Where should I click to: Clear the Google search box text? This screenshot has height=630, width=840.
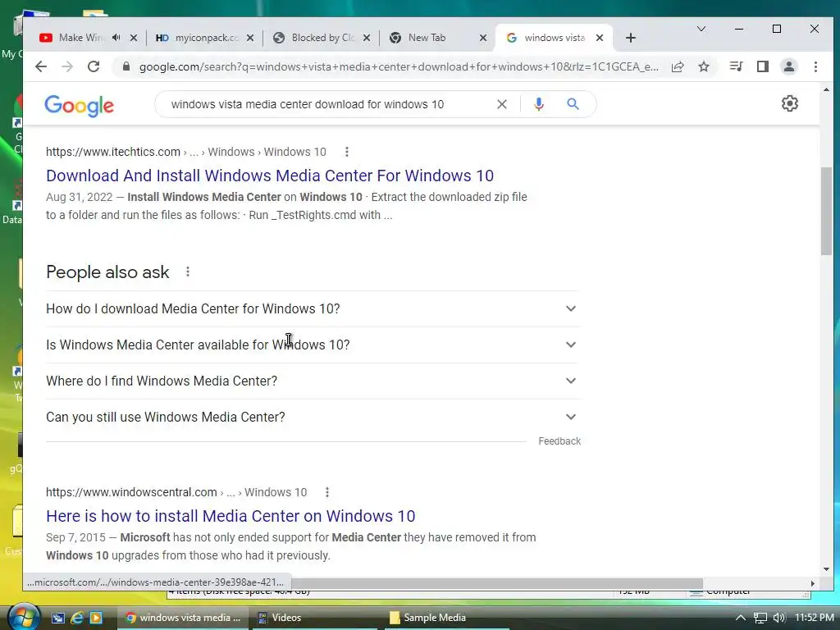501,104
